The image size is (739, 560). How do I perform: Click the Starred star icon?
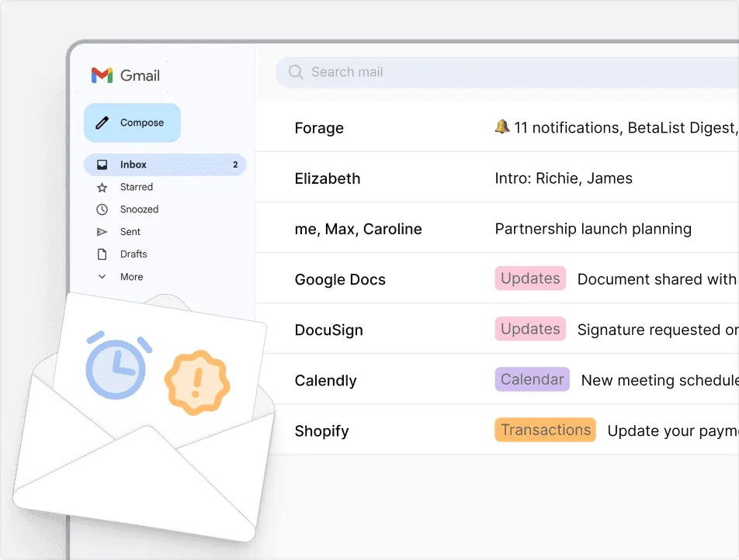102,188
